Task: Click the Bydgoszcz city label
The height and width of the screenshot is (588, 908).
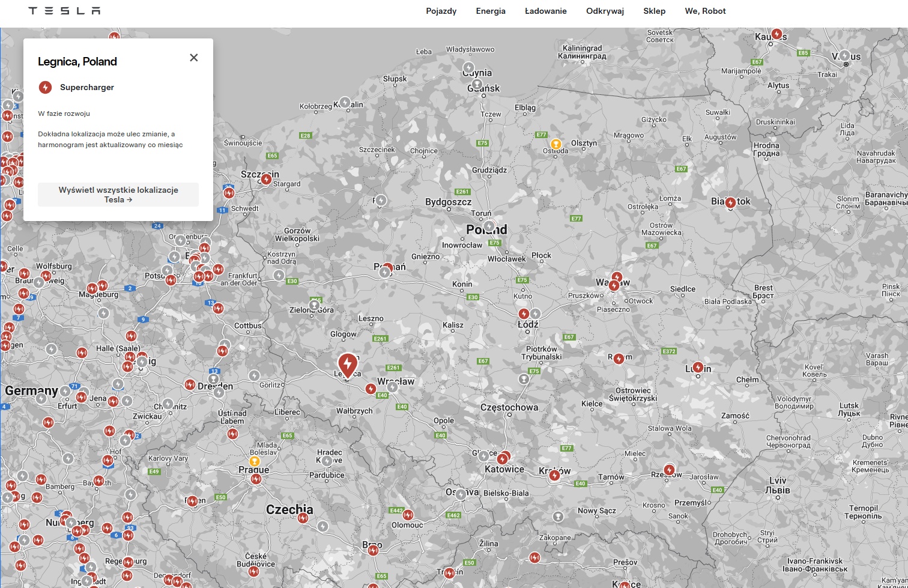Action: (x=449, y=202)
